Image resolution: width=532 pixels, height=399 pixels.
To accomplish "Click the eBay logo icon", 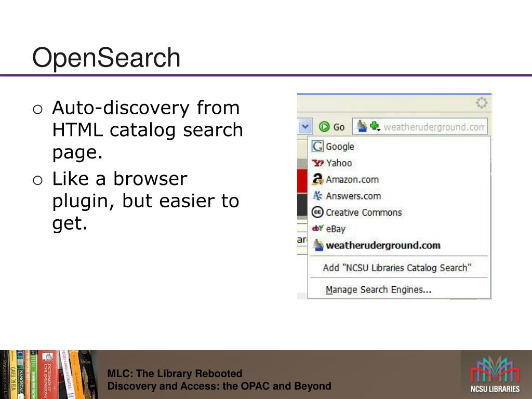I will pos(317,228).
